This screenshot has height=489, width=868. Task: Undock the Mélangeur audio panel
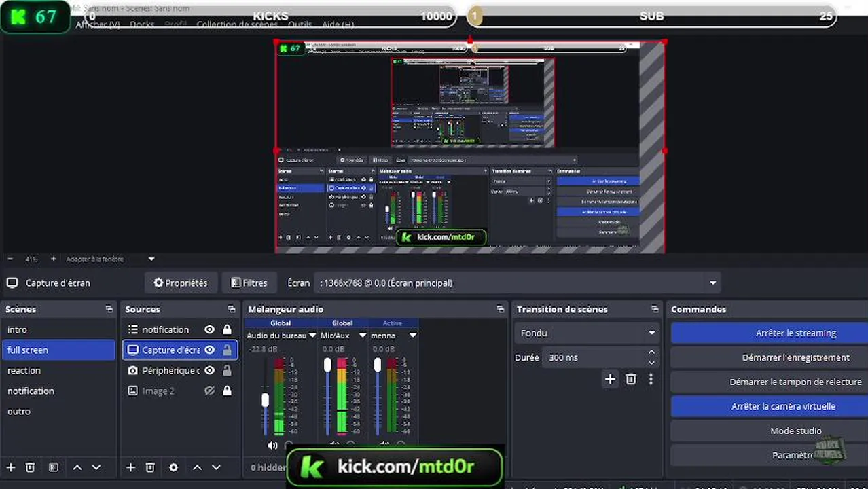pos(500,309)
